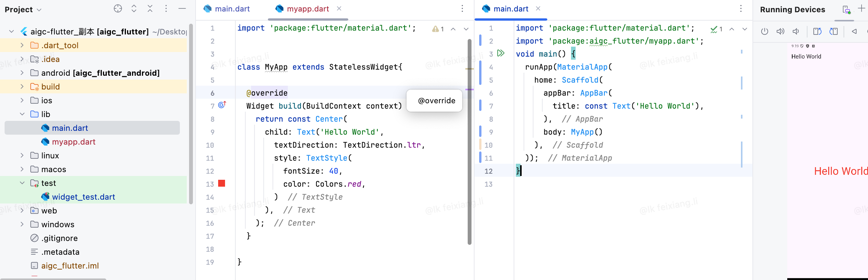Open widget_test.dart in project tree
This screenshot has width=868, height=280.
tap(83, 197)
